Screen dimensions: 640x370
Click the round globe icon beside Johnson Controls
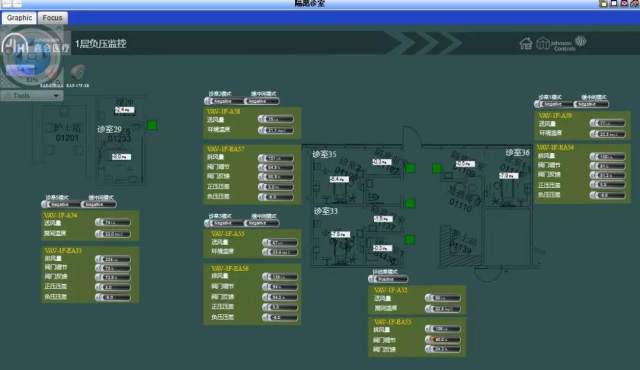click(580, 41)
